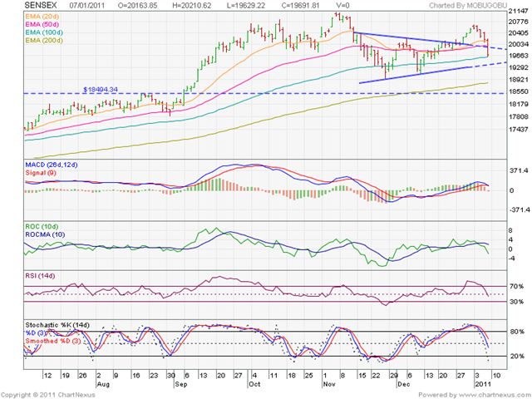Click the low value L=19629.22
Screen dimensions: 532x399
[246, 6]
